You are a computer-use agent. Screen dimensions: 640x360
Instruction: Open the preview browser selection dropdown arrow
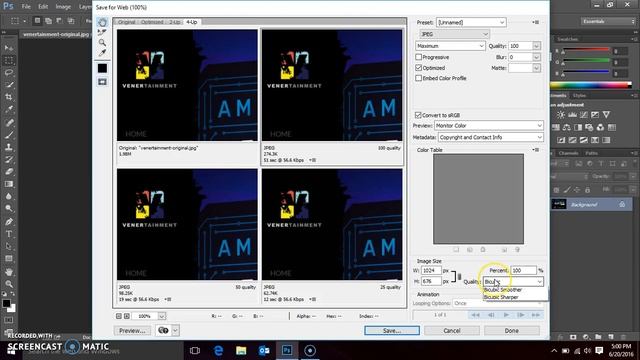pyautogui.click(x=175, y=330)
